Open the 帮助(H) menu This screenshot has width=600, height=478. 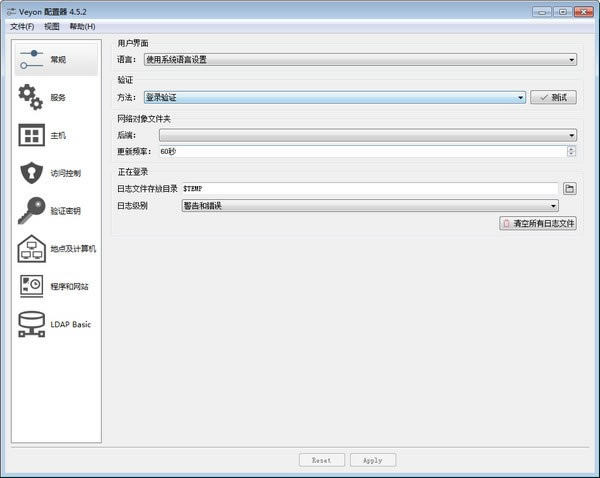(83, 26)
